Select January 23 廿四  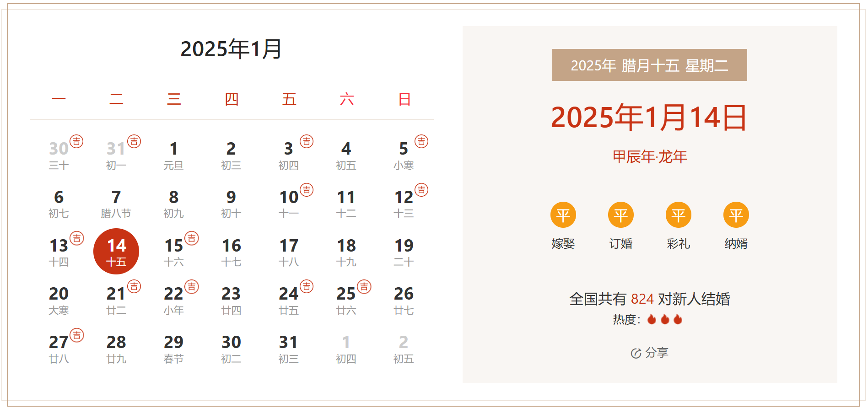(x=231, y=301)
